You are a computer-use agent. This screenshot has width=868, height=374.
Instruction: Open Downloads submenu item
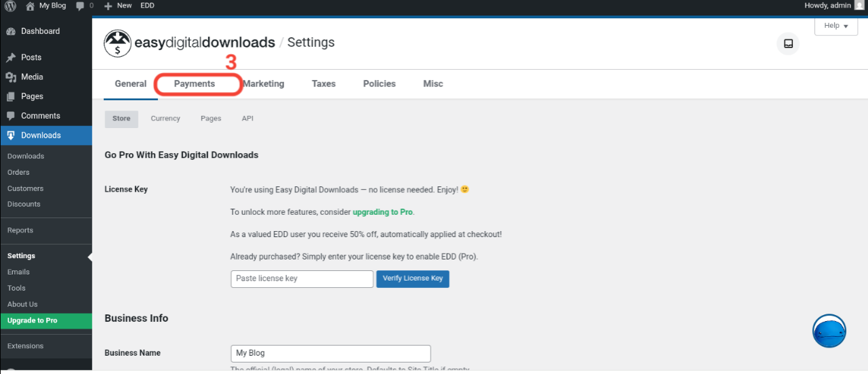[26, 156]
